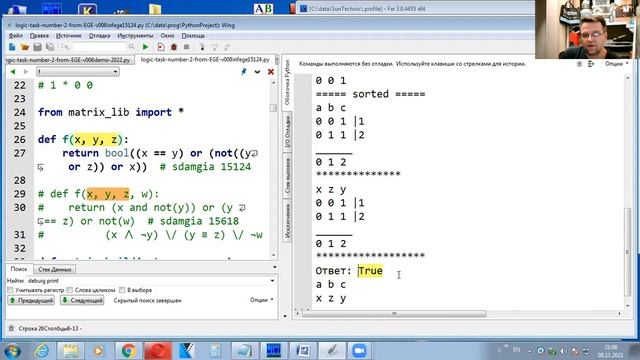Open Google Chrome from taskbar
This screenshot has width=640, height=360.
(x=128, y=351)
